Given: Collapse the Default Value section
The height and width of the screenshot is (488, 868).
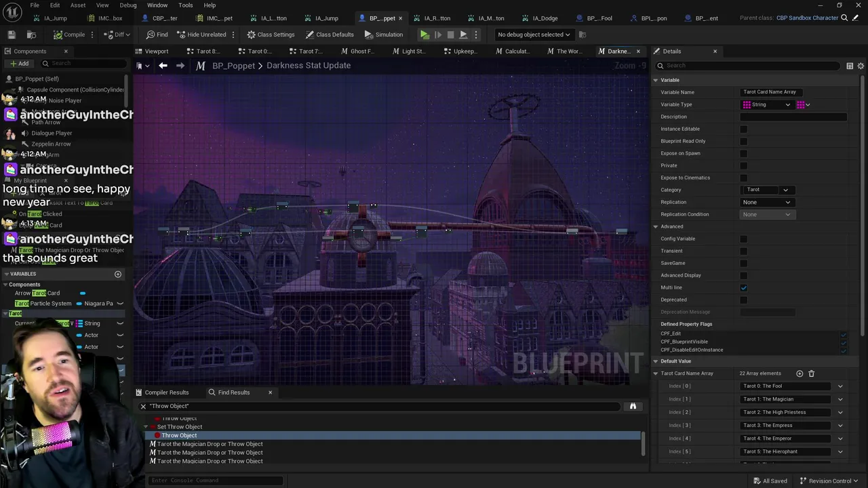Looking at the screenshot, I should [656, 361].
